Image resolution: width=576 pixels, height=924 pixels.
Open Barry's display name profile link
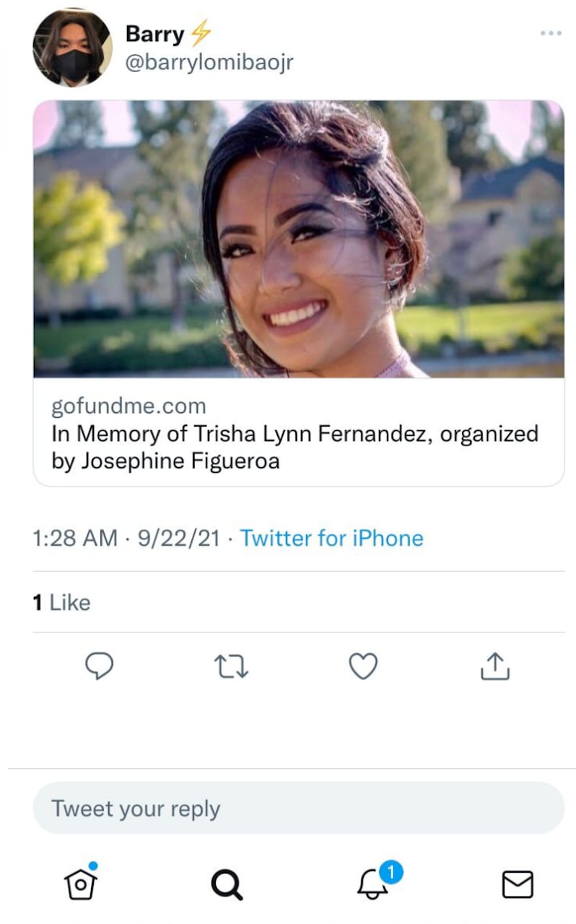[154, 34]
